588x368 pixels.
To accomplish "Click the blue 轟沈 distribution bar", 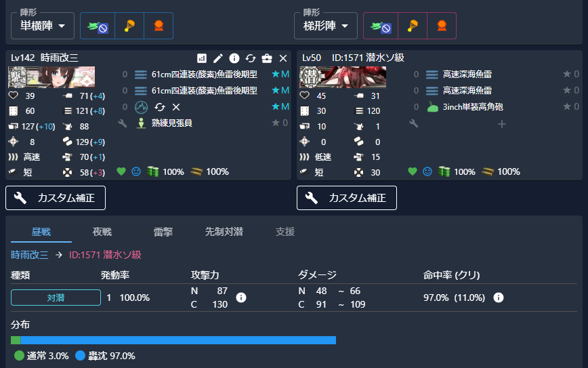I will pyautogui.click(x=178, y=340).
